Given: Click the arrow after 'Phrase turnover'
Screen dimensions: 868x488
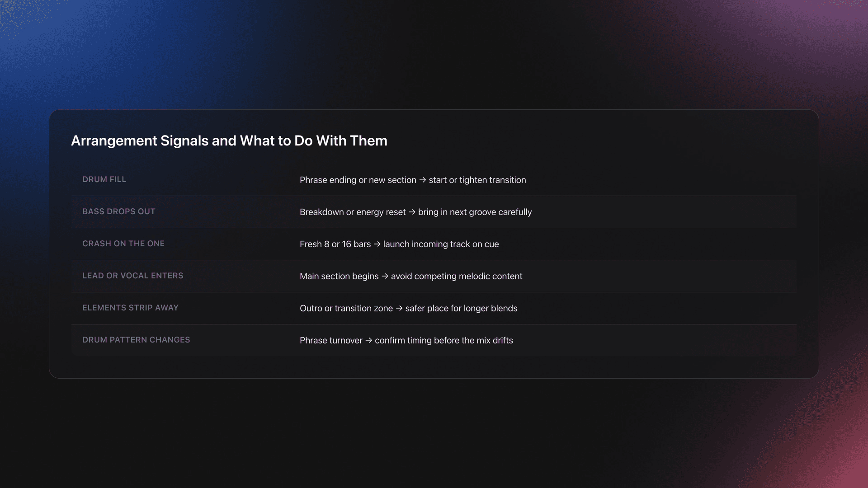Looking at the screenshot, I should click(368, 340).
